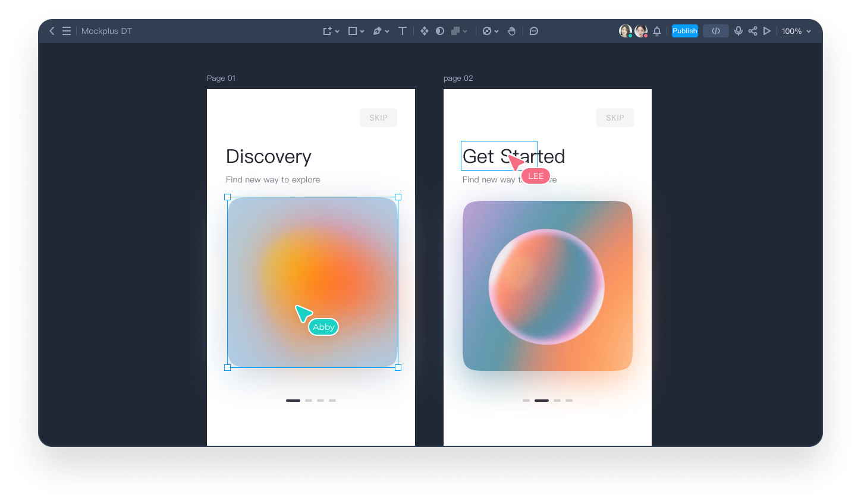The width and height of the screenshot is (861, 504).
Task: Select the Text tool
Action: [403, 31]
